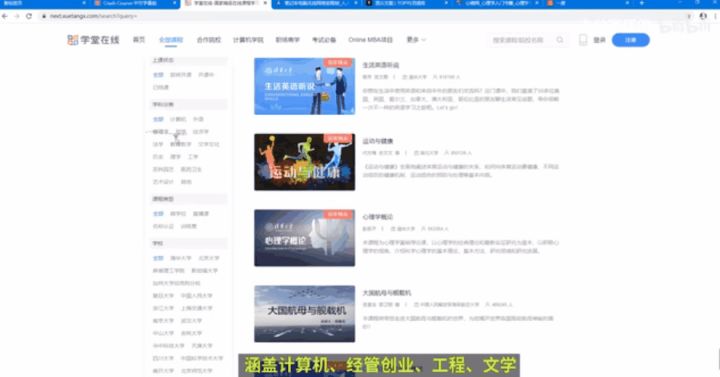Screen dimensions: 720x377
Task: Open the 计算机学院 navigation item
Action: (248, 40)
